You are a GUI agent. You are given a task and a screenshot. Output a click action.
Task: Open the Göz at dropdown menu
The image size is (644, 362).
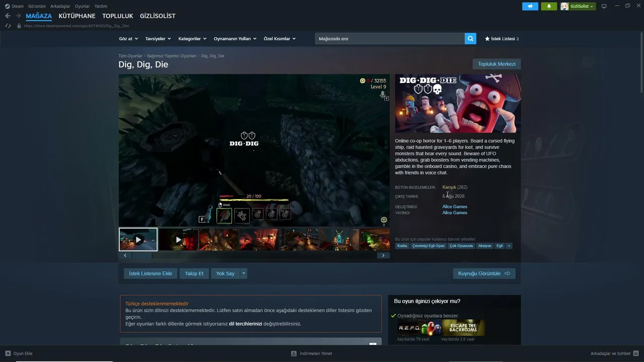pyautogui.click(x=129, y=39)
